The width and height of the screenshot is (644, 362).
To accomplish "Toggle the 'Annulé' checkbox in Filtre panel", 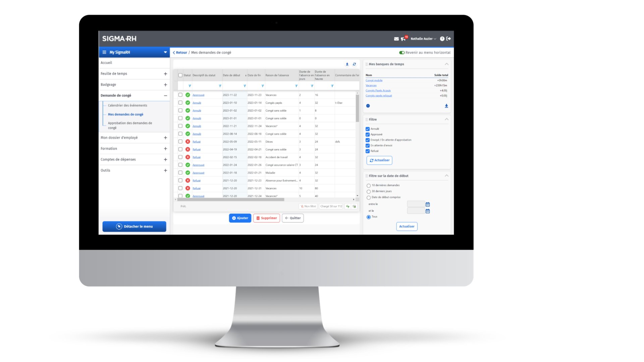I will tap(368, 129).
